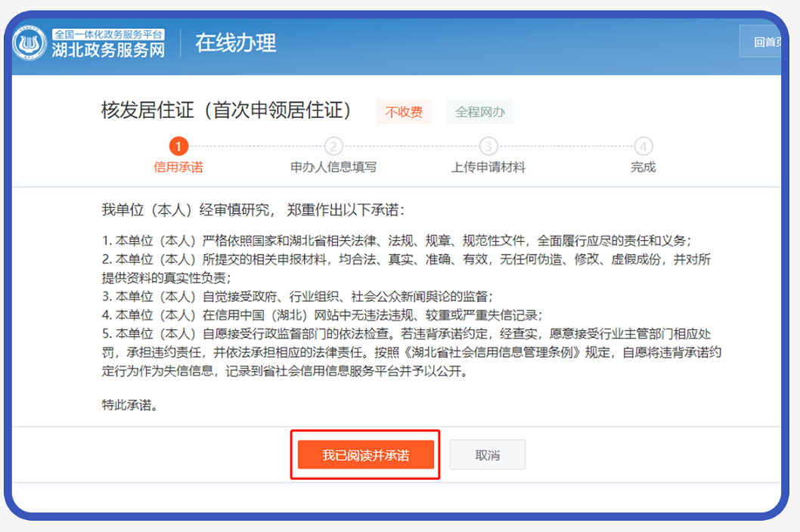This screenshot has height=532, width=800.
Task: Click the Hubei government service logo emblem
Action: click(30, 44)
